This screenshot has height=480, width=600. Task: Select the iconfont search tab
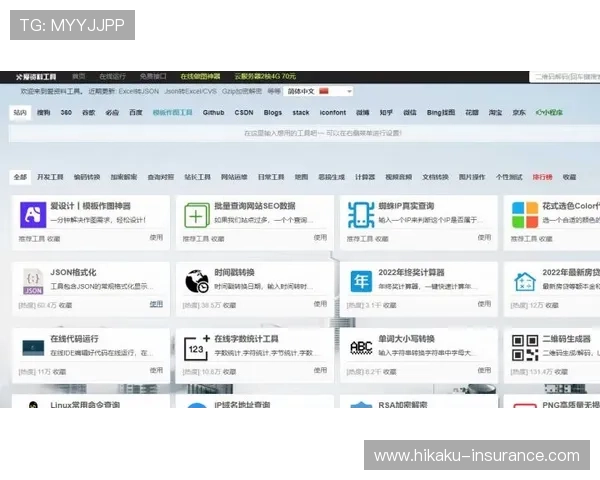coord(333,113)
